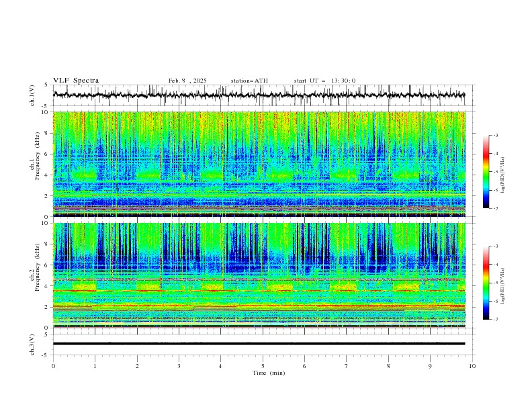Screen dimensions: 532x411
Task: Click the "2" kHz tick on ch.2 frequency axis
Action: [x=47, y=307]
